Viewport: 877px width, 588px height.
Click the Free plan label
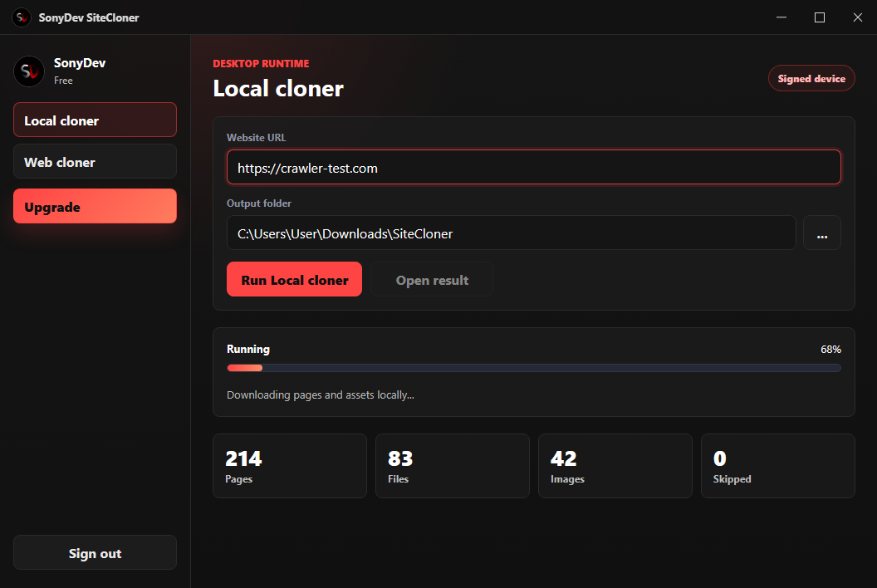click(63, 81)
